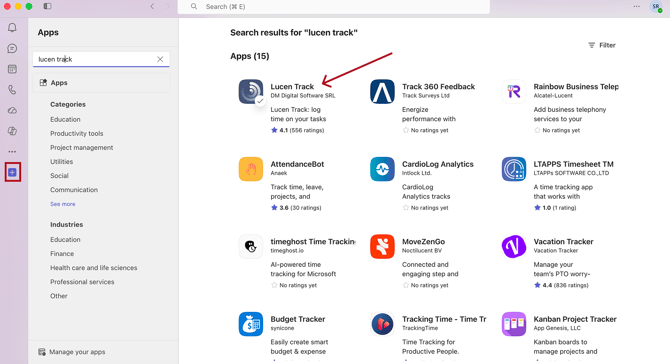Select the Social category
Screen dimensions: 670x364
(x=59, y=176)
